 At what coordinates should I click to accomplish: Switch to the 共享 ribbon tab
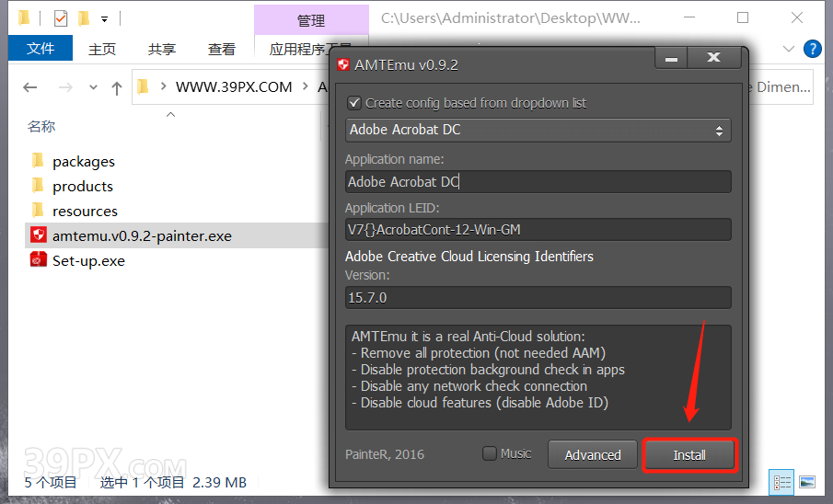(161, 50)
